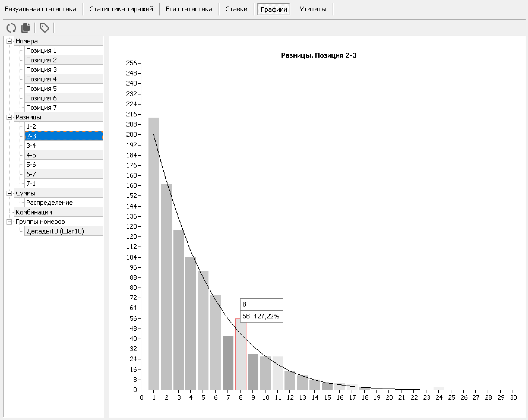This screenshot has height=420, width=528.
Task: Select Распределение under Суммы
Action: coord(49,203)
